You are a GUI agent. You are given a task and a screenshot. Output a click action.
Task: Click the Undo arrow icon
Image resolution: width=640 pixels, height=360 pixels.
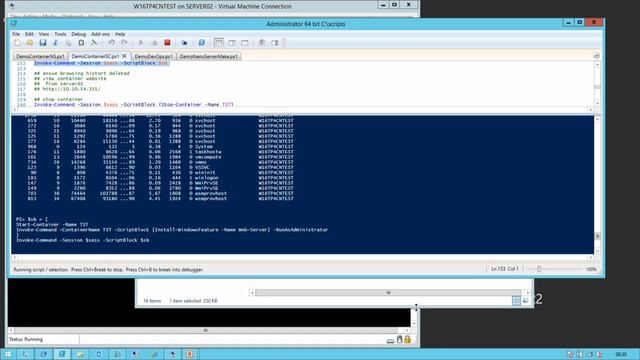[111, 43]
